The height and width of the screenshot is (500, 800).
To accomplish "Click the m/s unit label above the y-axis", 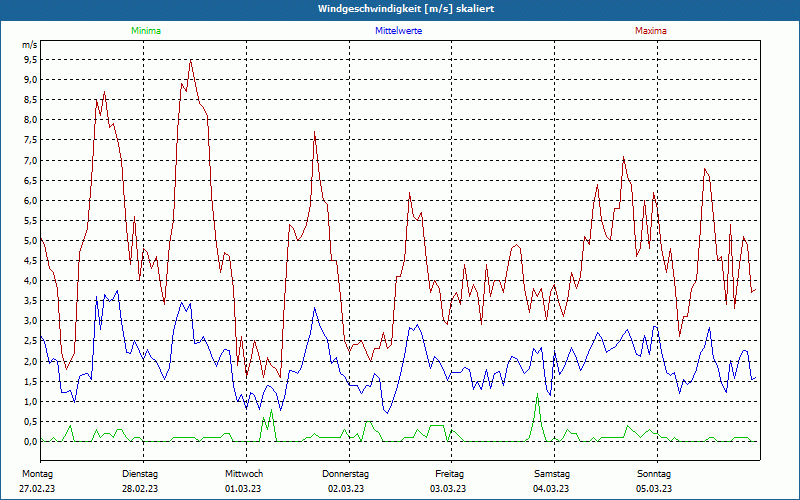I will [x=30, y=45].
